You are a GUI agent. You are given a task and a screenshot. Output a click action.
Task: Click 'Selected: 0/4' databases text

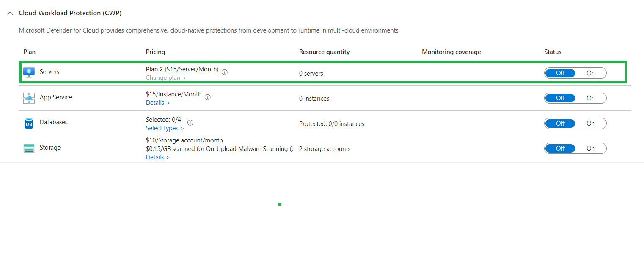point(163,120)
